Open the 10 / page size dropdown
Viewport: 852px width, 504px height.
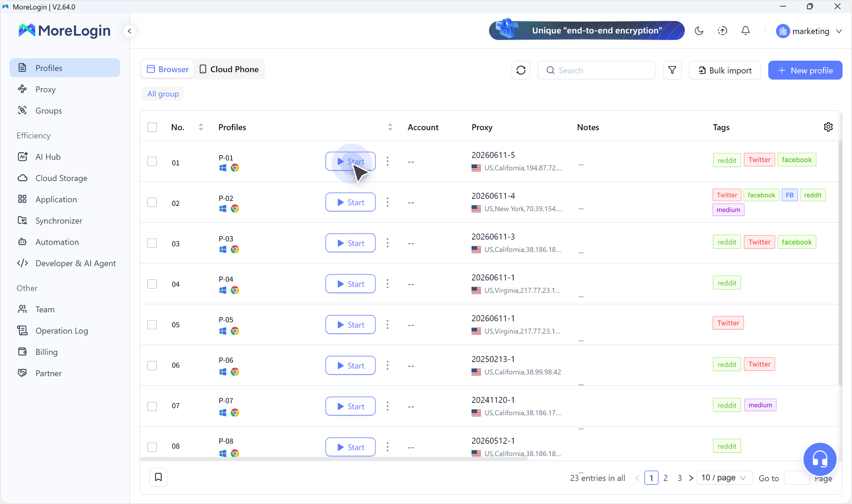pyautogui.click(x=724, y=478)
